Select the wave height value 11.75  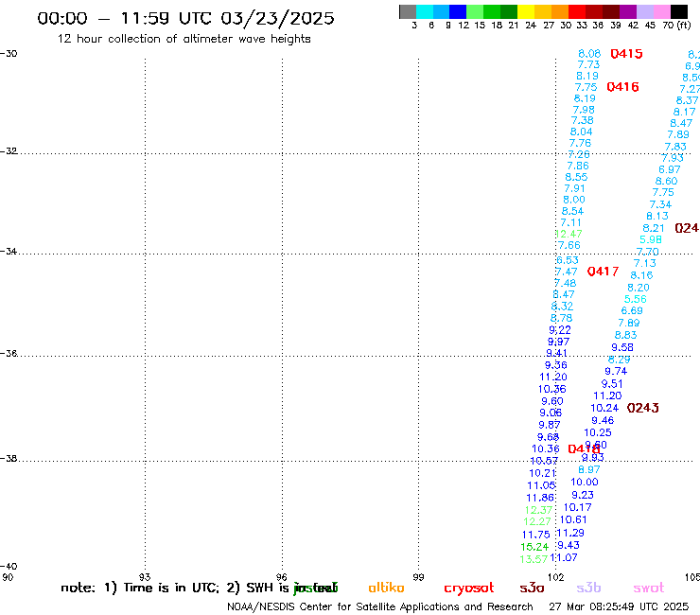click(535, 535)
